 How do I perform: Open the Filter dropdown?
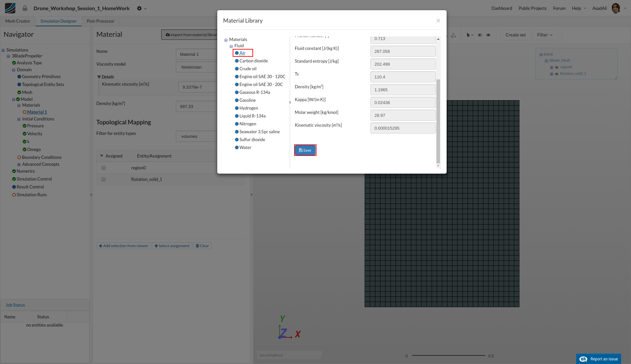(545, 35)
